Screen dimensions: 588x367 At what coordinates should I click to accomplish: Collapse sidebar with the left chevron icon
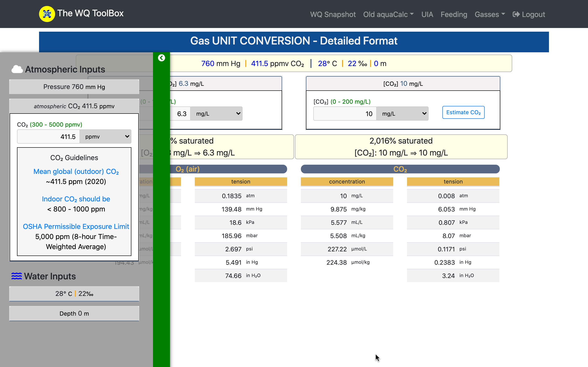[x=161, y=58]
